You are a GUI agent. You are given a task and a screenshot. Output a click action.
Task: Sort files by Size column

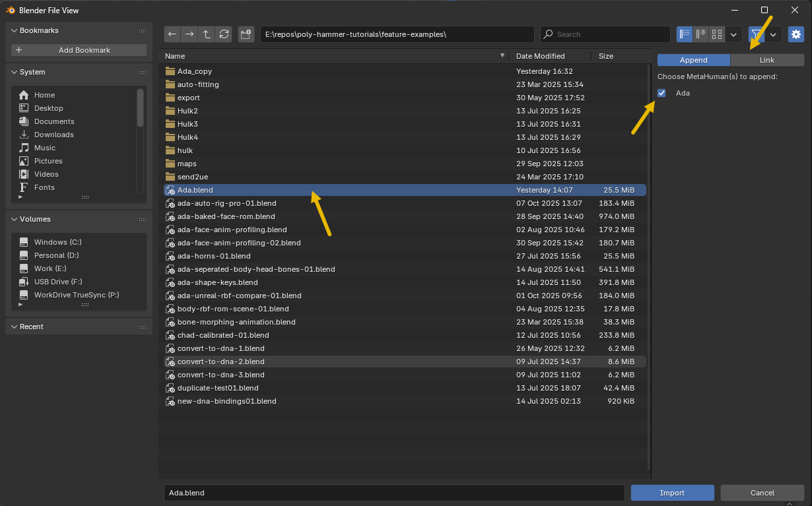(x=606, y=56)
